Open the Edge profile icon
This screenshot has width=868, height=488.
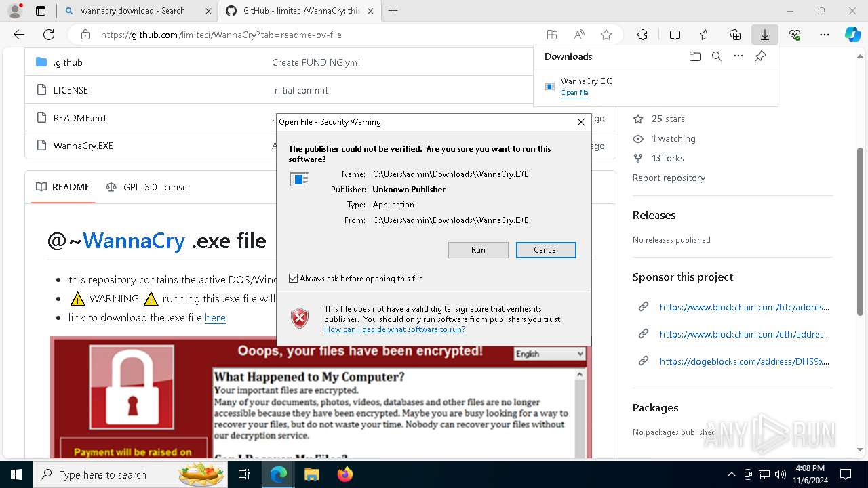16,11
